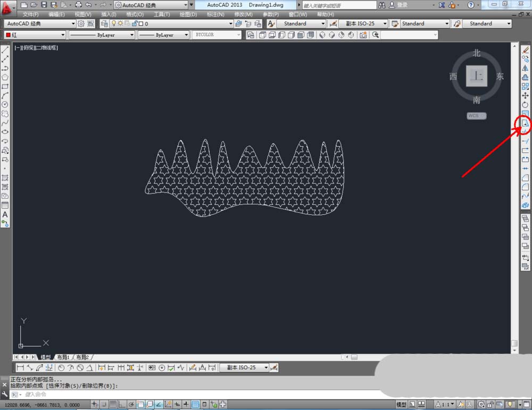This screenshot has height=410, width=532.
Task: Open top dimension style 副本 ISO-25 dropdown
Action: (385, 23)
